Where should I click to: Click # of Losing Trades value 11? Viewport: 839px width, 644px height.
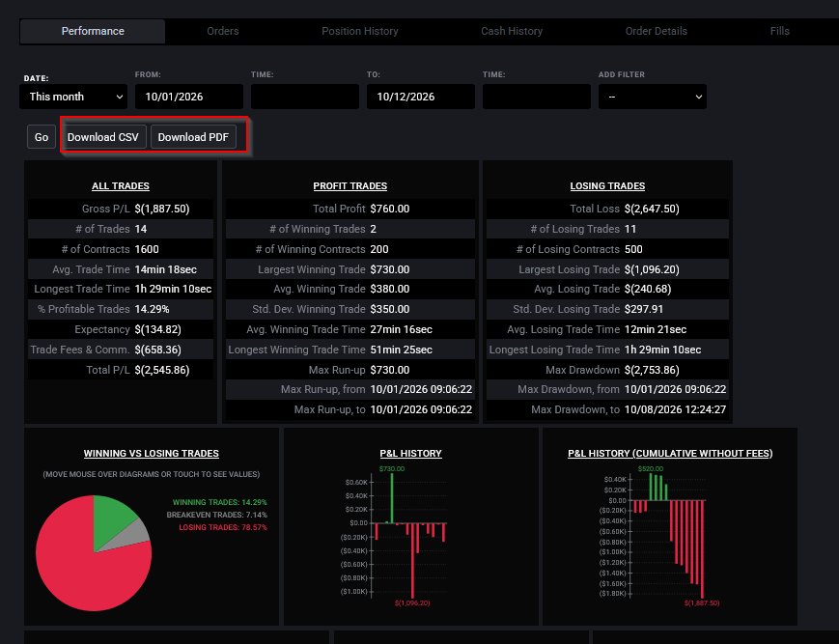630,229
